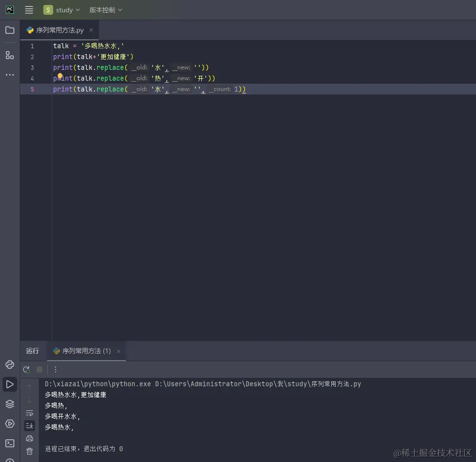Click the talk variable on line 1

point(61,46)
